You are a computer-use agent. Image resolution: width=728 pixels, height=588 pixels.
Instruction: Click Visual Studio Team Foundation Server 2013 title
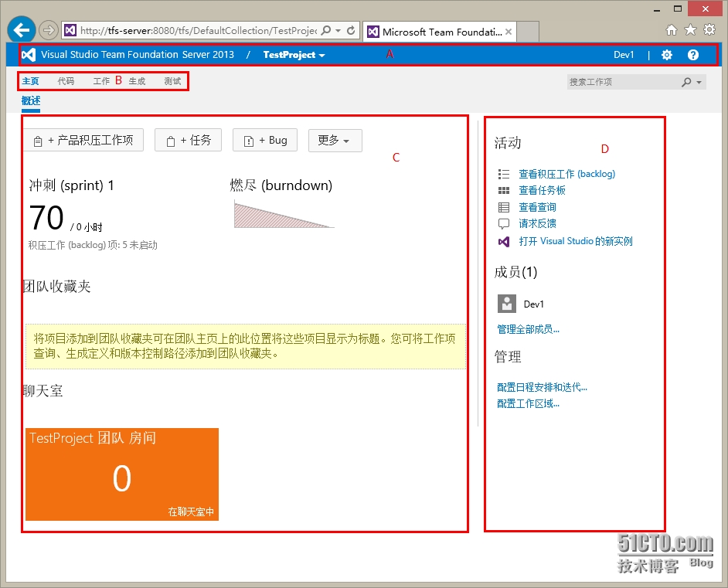(x=138, y=55)
